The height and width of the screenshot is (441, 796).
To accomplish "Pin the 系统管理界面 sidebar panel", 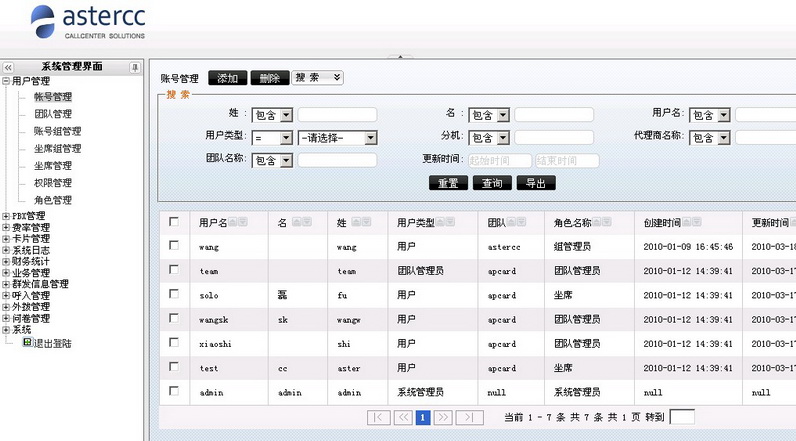I will (135, 67).
